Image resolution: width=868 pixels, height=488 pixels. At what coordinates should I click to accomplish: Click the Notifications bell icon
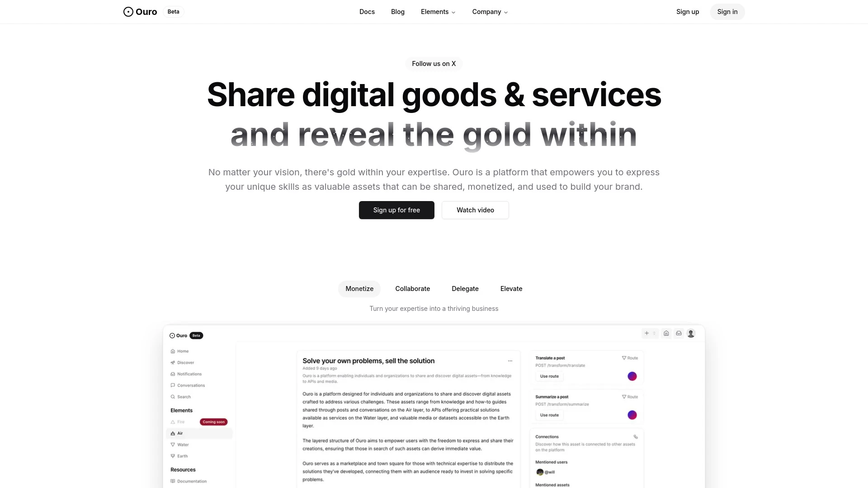pos(173,374)
